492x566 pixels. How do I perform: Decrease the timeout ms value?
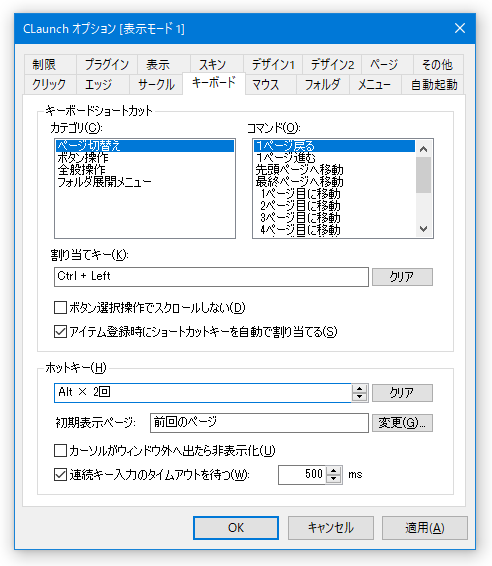pyautogui.click(x=334, y=479)
